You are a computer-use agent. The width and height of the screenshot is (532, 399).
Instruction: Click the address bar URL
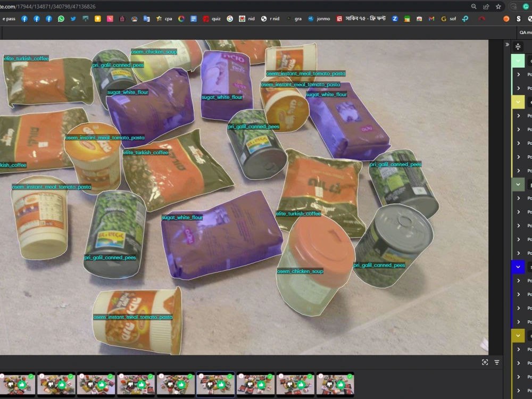click(47, 6)
